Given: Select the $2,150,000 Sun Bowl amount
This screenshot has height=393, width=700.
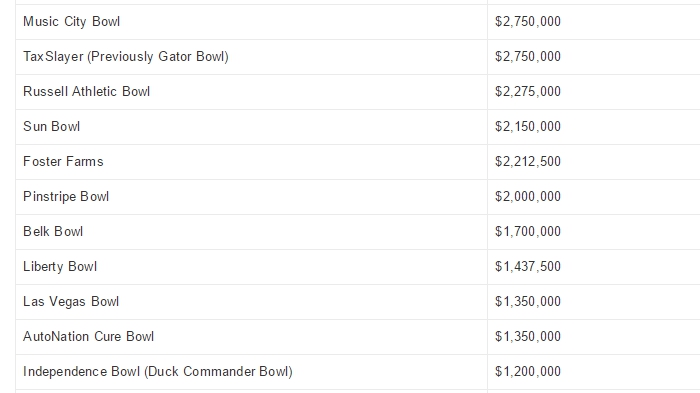Looking at the screenshot, I should pyautogui.click(x=528, y=126).
